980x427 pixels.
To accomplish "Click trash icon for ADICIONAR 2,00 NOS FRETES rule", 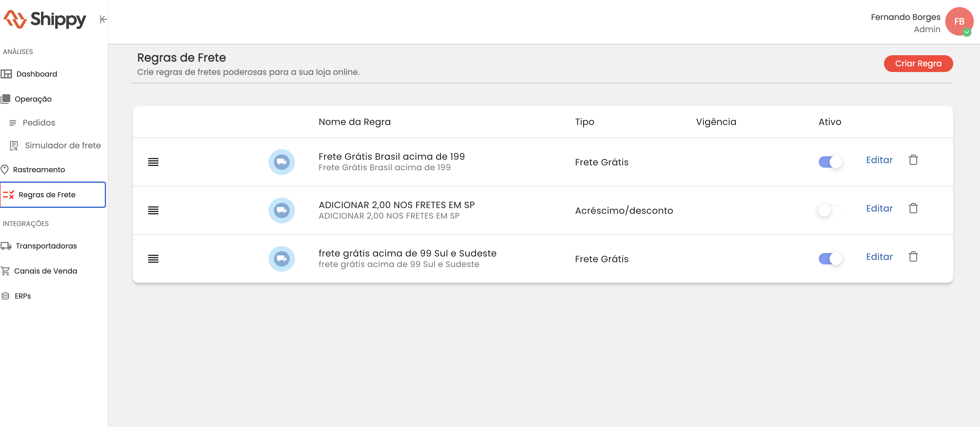I will pyautogui.click(x=913, y=208).
